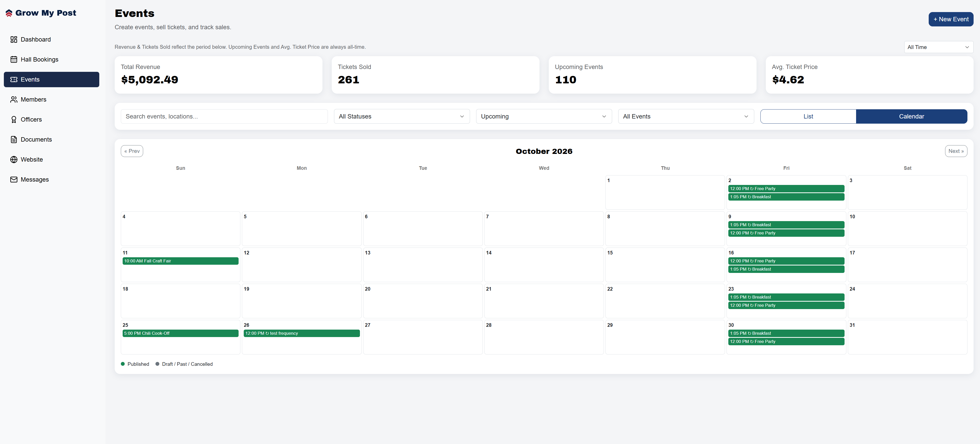The image size is (980, 444).
Task: Open the Website section
Action: coord(51,159)
